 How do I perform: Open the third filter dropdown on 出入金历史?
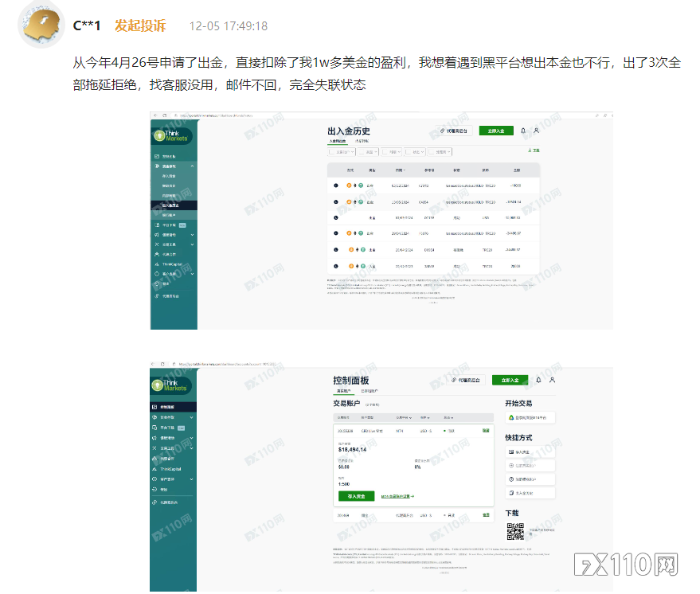coord(392,152)
